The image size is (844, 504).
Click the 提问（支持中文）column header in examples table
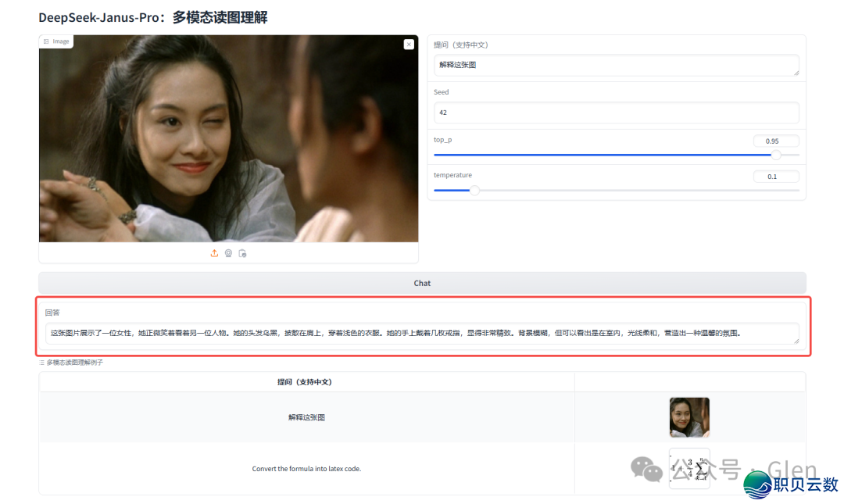pyautogui.click(x=305, y=382)
